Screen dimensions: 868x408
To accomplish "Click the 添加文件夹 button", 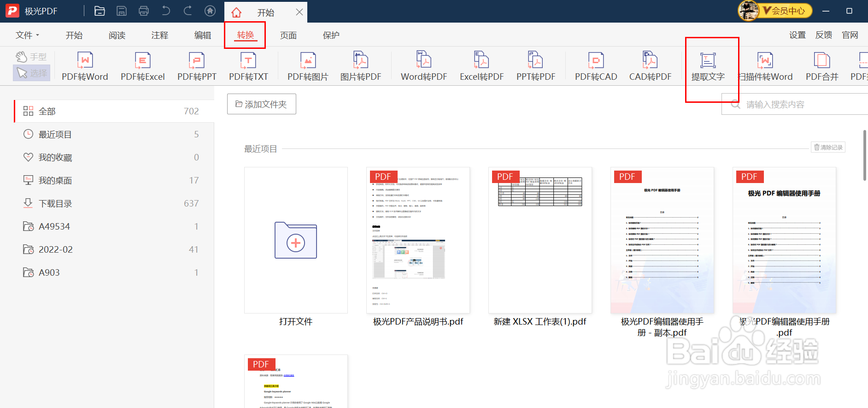I will point(262,104).
